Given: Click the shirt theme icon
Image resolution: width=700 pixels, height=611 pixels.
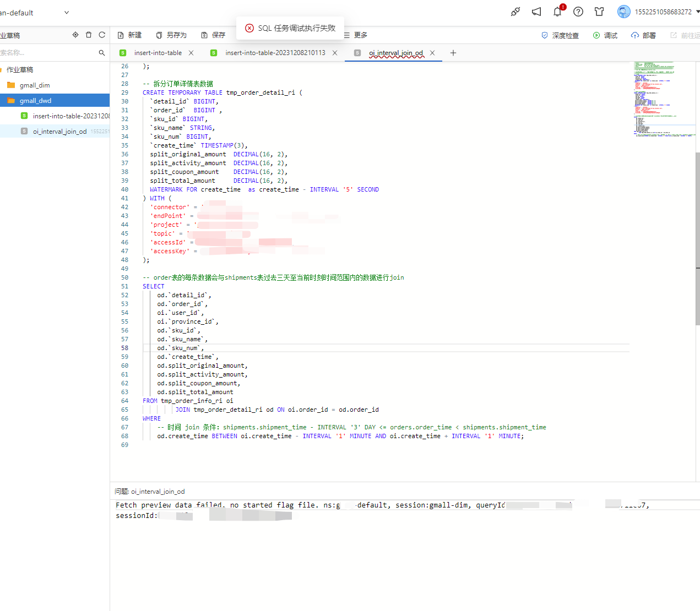Looking at the screenshot, I should 599,12.
